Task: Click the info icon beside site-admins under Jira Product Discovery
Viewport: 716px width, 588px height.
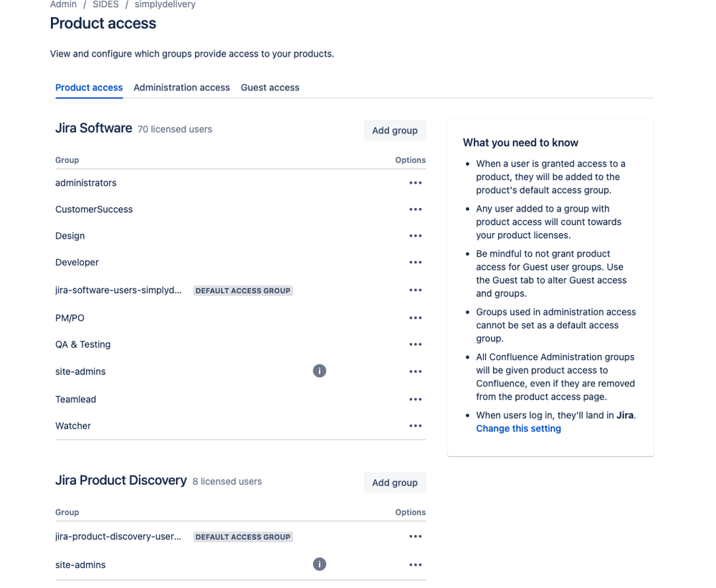Action: (x=320, y=564)
